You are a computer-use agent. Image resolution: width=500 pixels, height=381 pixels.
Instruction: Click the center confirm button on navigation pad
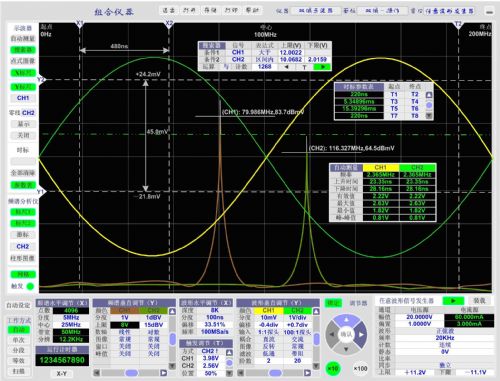[x=346, y=334]
